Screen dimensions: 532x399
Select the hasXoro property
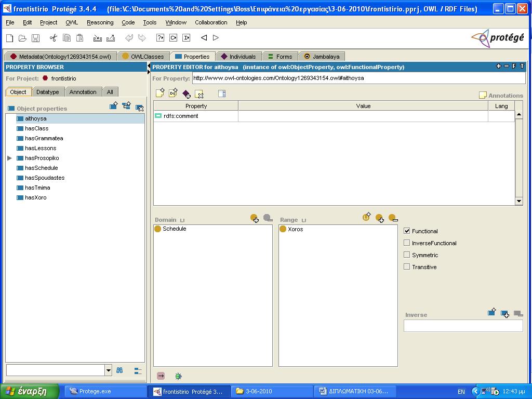coord(36,197)
